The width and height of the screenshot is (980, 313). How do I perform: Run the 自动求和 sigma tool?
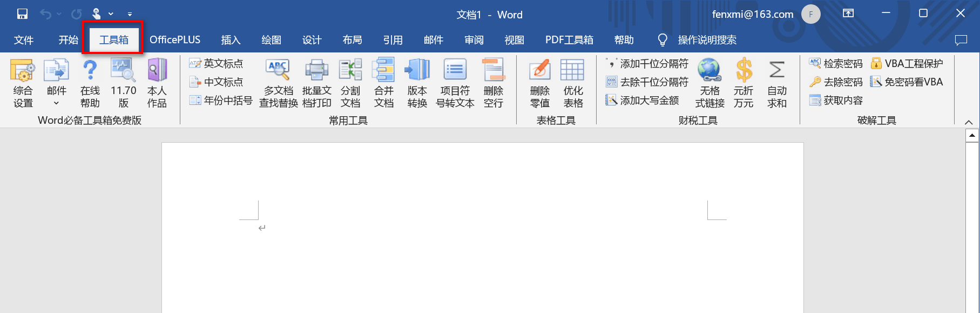[776, 83]
